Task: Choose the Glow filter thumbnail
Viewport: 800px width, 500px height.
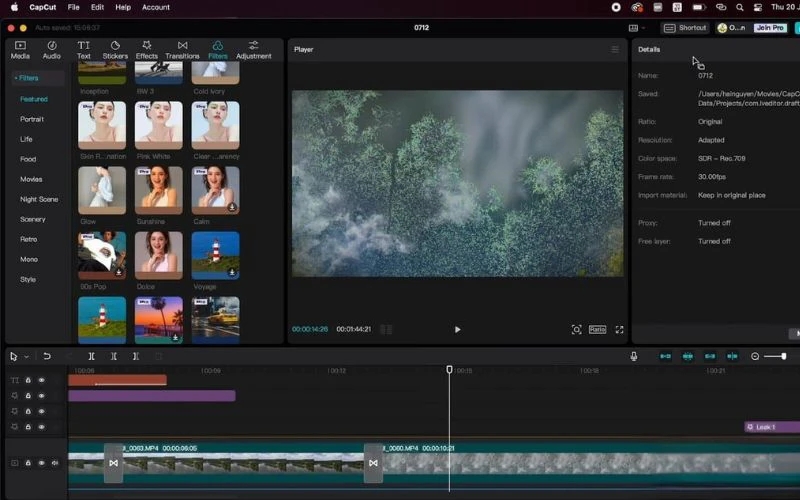Action: coord(102,190)
